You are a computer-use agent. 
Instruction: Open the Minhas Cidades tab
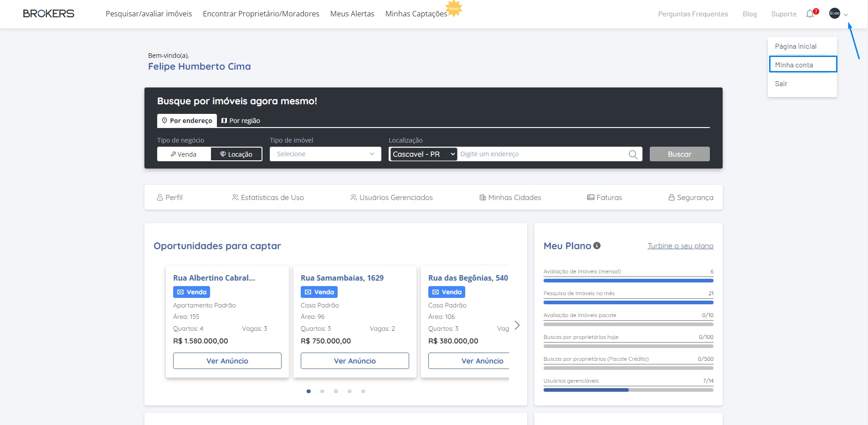[510, 197]
